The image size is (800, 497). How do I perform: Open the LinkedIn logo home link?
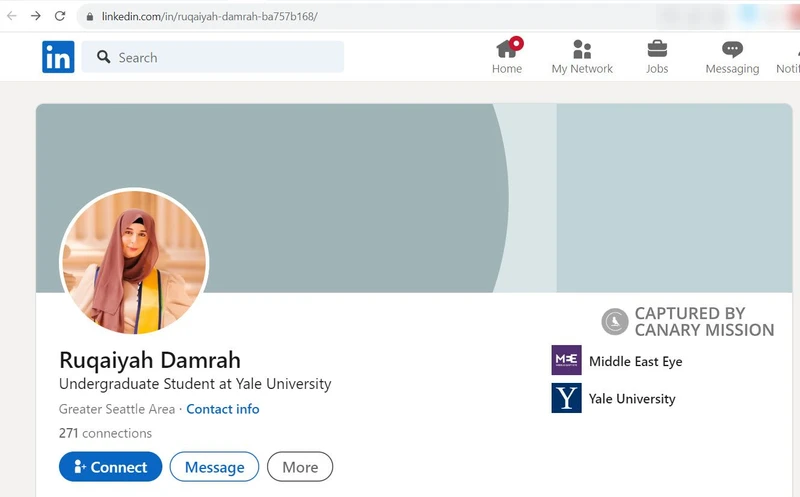(58, 57)
